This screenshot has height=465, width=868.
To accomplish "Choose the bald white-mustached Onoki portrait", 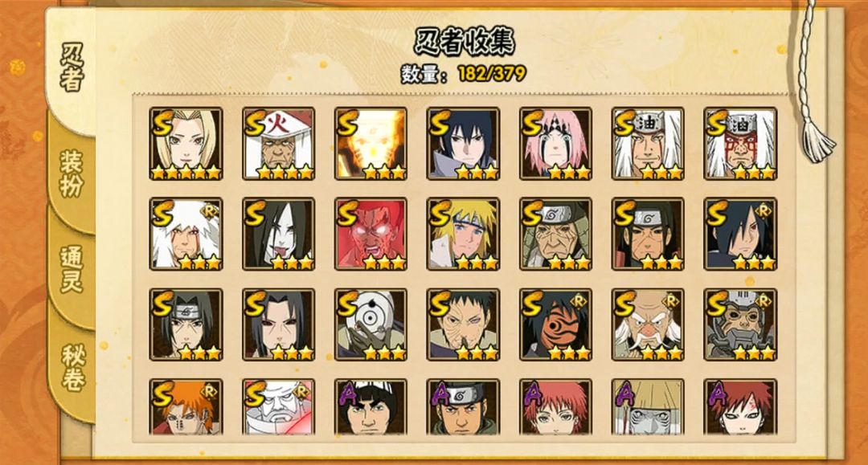I will point(649,324).
